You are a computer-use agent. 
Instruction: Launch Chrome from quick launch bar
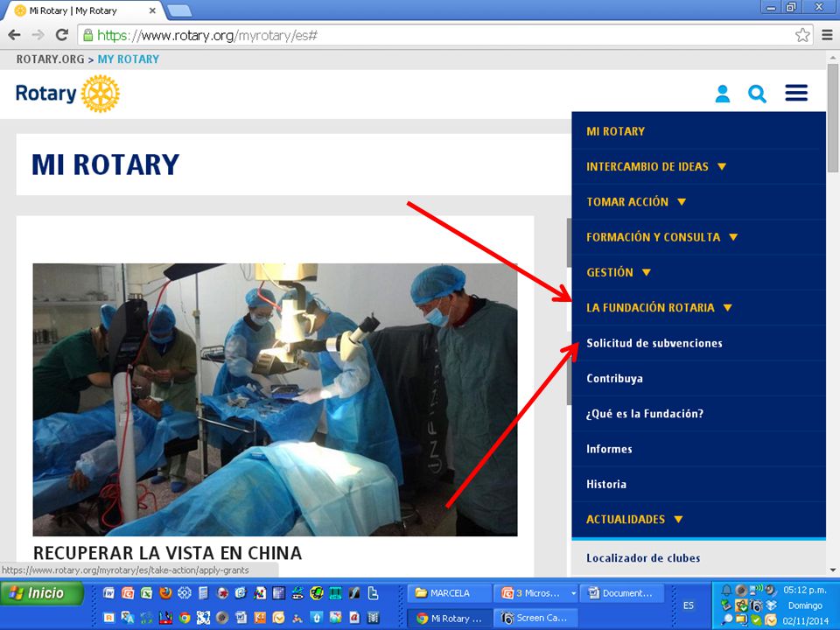(x=185, y=618)
